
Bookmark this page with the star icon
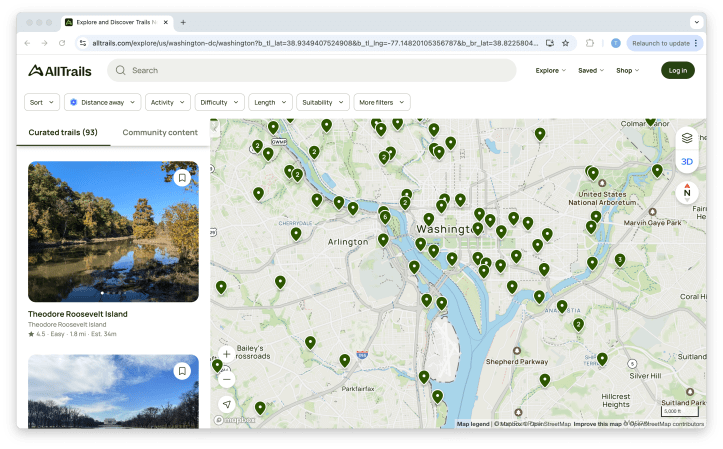(x=565, y=43)
